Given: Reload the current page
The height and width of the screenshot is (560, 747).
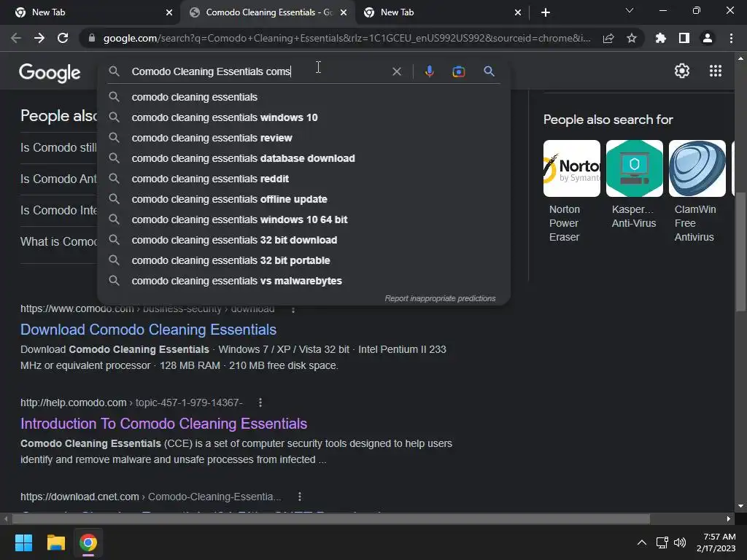Looking at the screenshot, I should [63, 38].
